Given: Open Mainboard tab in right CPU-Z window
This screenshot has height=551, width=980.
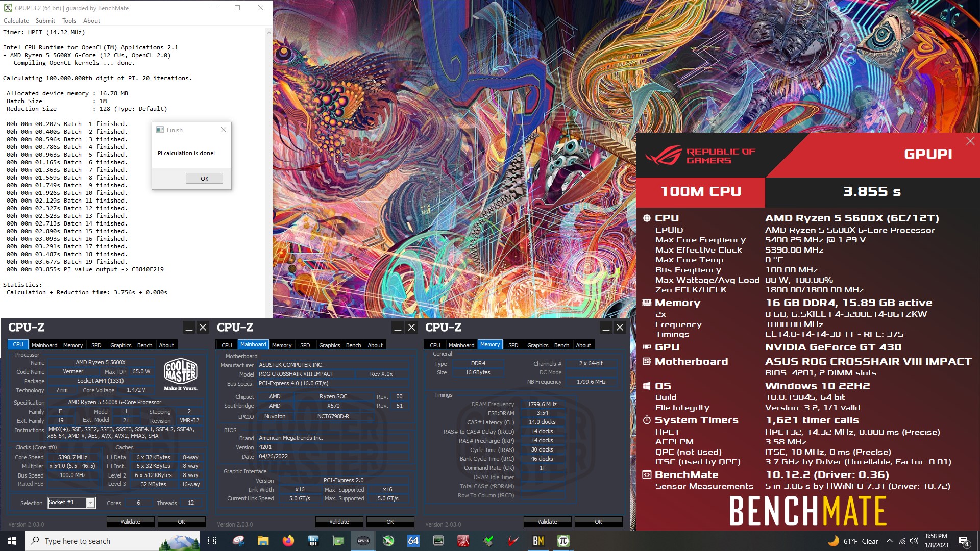Looking at the screenshot, I should point(461,345).
